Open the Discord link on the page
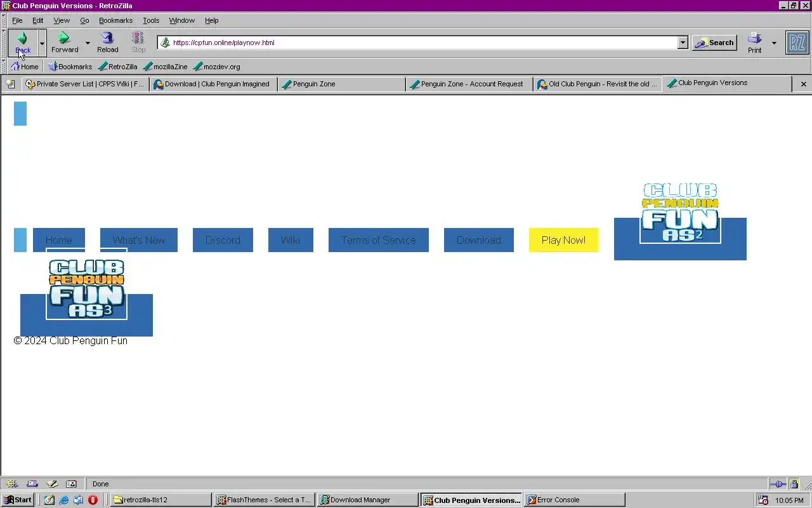This screenshot has width=812, height=508. (x=223, y=240)
